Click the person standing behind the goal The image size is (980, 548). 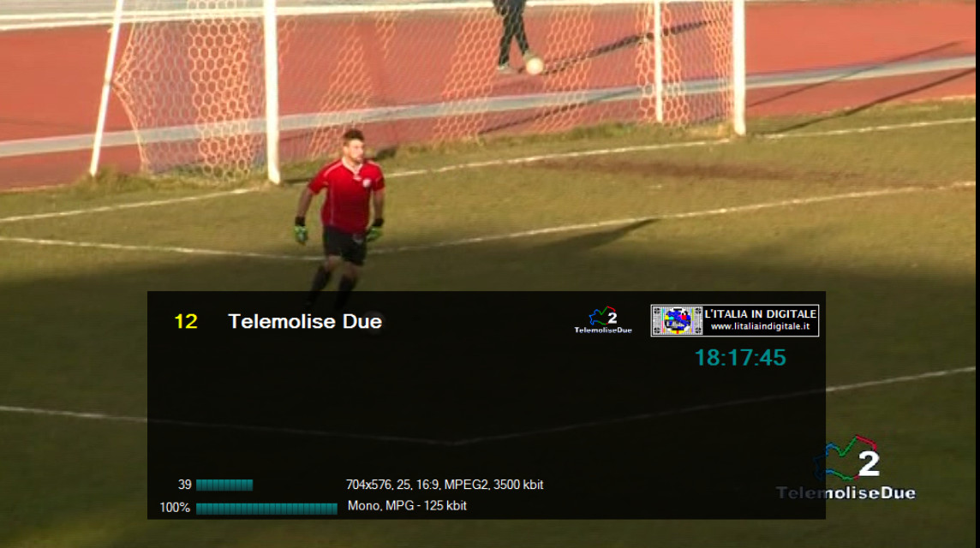pyautogui.click(x=512, y=33)
